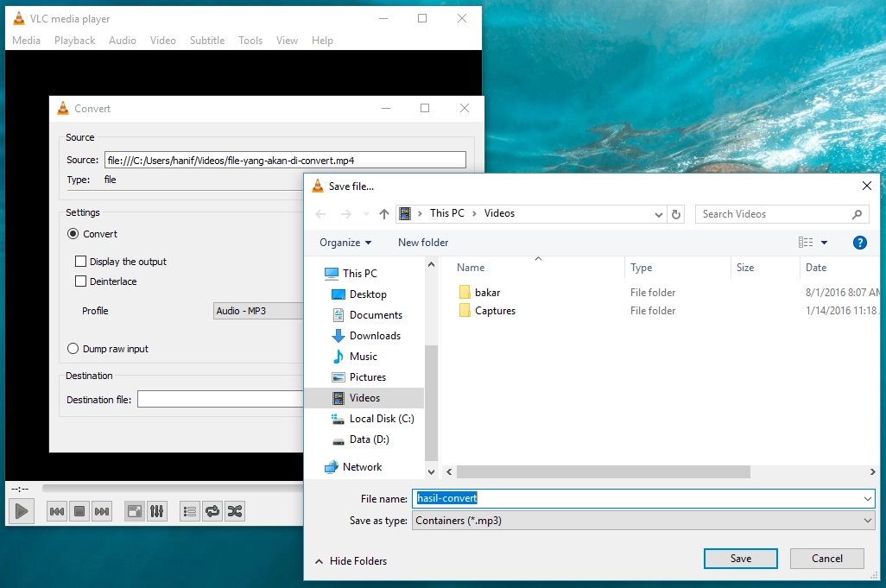The image size is (886, 588).
Task: Open the Media menu in VLC
Action: (x=26, y=41)
